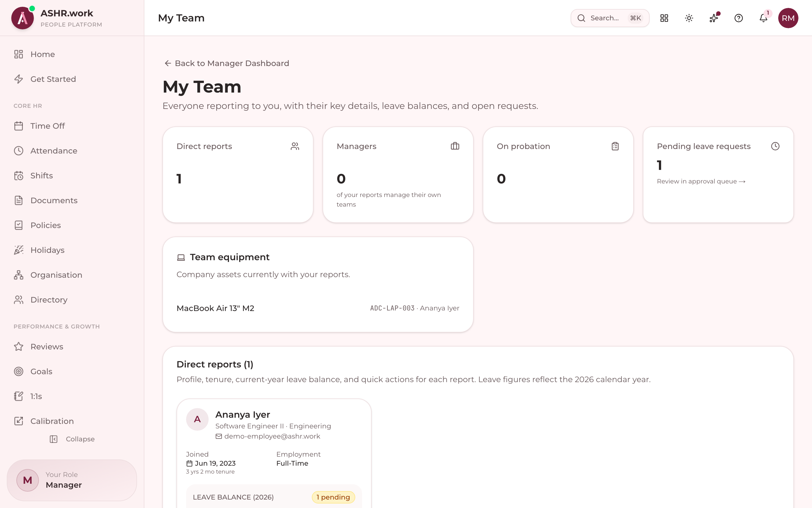Viewport: 812px width, 508px height.
Task: Click the Policies sidebar icon
Action: click(x=19, y=225)
